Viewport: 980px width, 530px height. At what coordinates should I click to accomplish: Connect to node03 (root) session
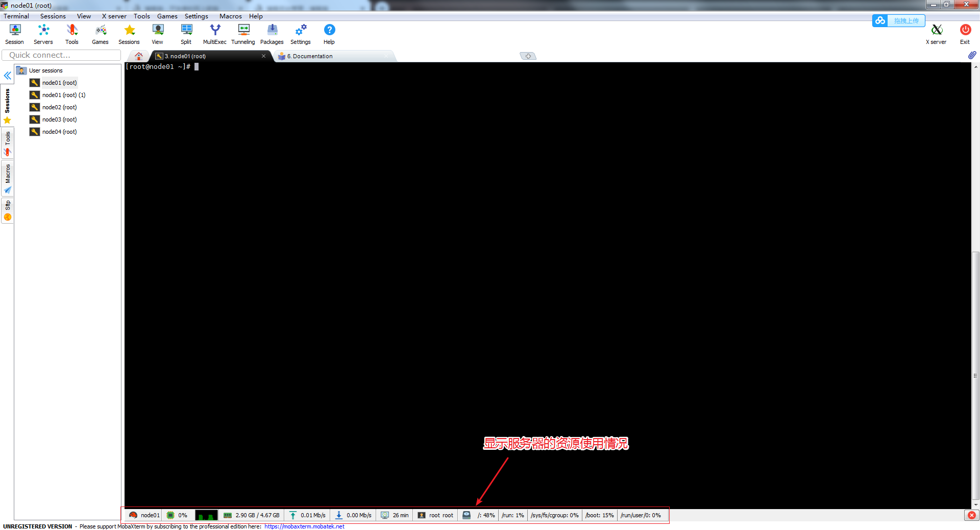tap(59, 119)
